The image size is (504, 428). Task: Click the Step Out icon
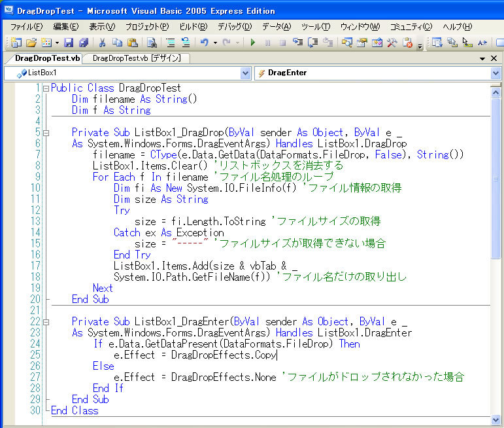(x=328, y=43)
